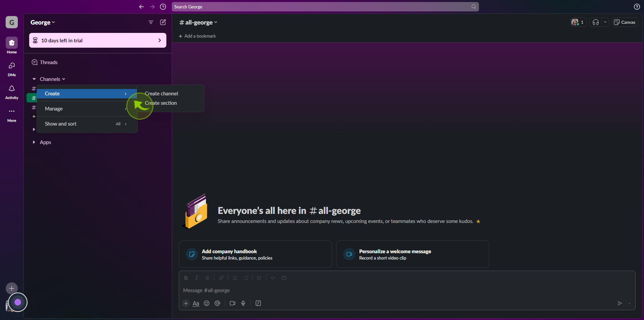Compose a new message with pencil icon
Screen dimensions: 644x320
pos(163,22)
